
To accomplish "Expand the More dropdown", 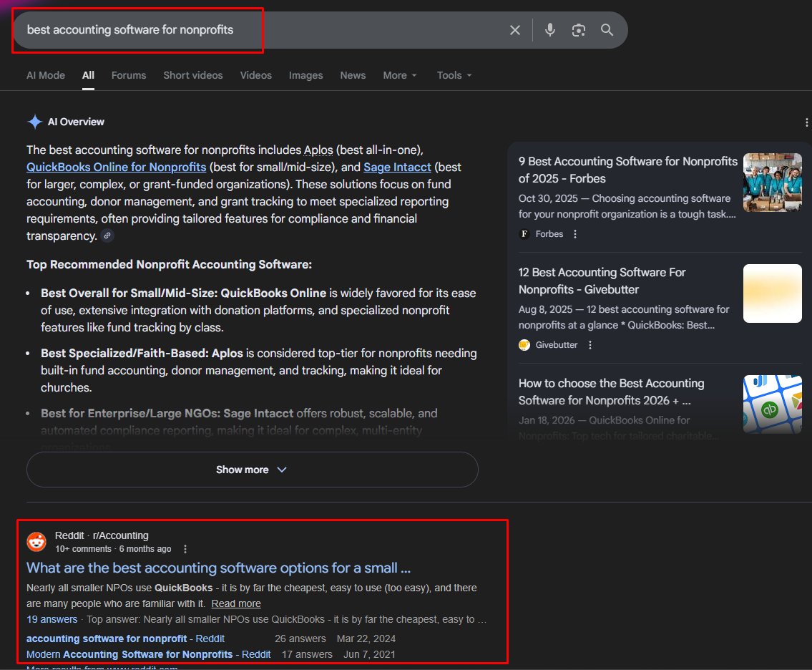I will tap(399, 75).
